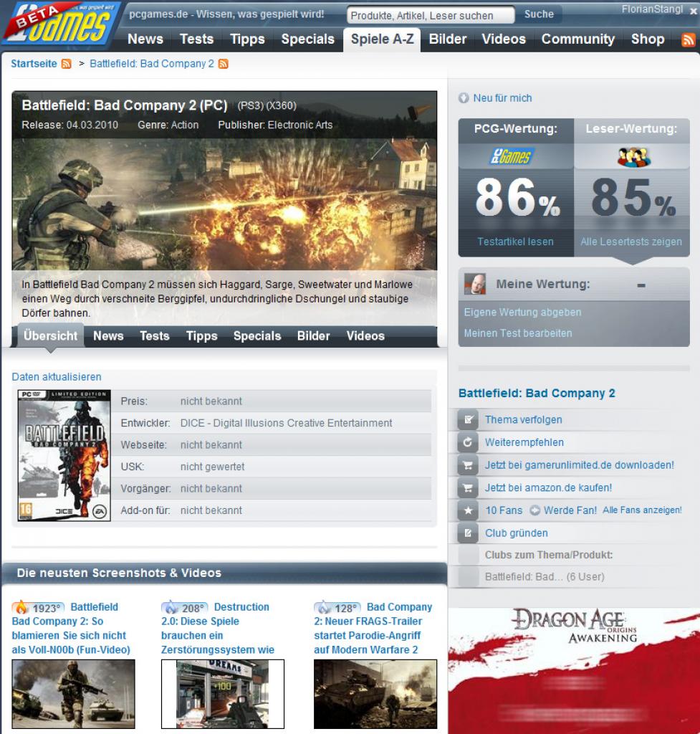Open Alle Lesertests zeigen link

pyautogui.click(x=631, y=242)
